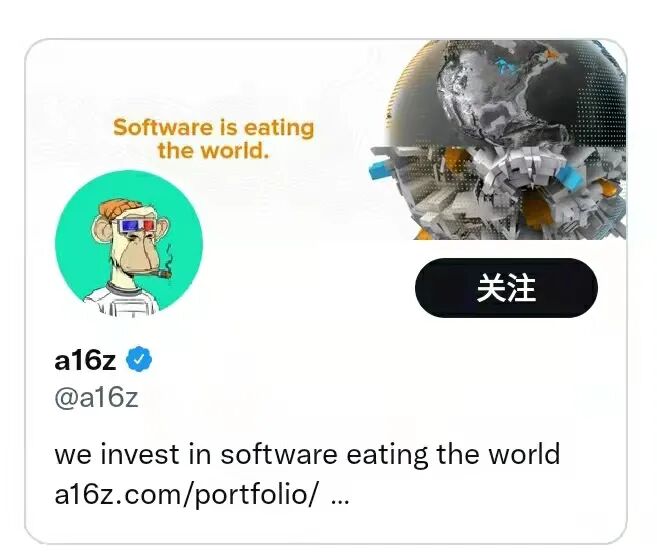Viewport: 657px width, 555px height.
Task: Select the @a16z handle text
Action: pos(96,397)
